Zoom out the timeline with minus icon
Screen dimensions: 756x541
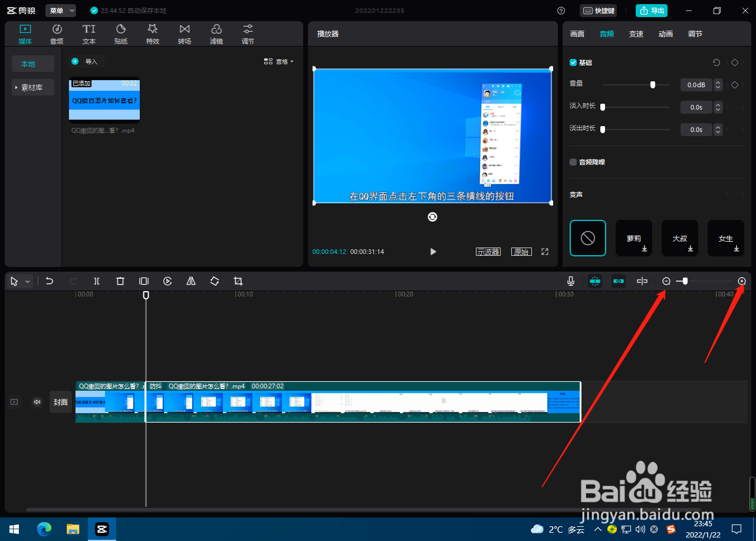666,281
